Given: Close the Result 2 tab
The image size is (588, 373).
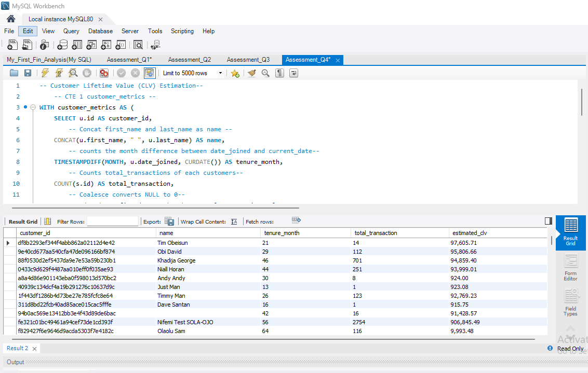Looking at the screenshot, I should tap(34, 349).
